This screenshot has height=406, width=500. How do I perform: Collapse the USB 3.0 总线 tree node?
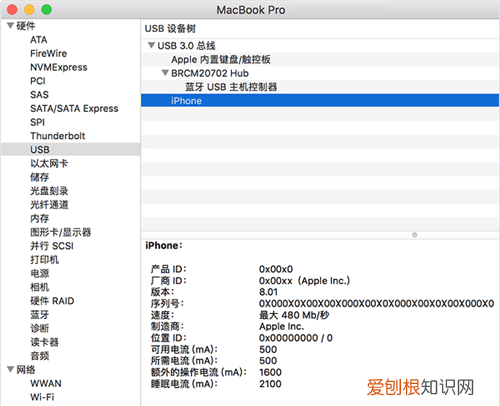(151, 45)
